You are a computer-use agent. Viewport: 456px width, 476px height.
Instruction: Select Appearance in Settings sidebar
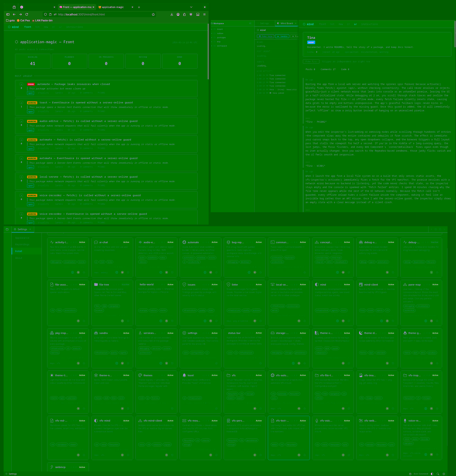click(x=22, y=238)
